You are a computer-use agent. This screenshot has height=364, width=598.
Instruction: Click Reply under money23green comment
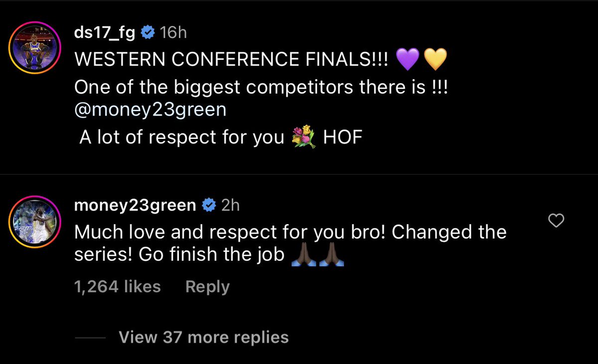207,286
